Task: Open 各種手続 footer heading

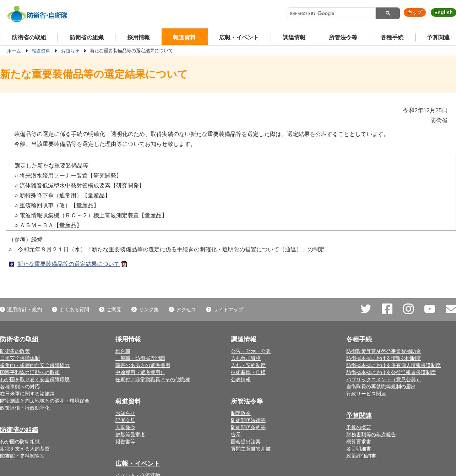Action: [x=359, y=339]
